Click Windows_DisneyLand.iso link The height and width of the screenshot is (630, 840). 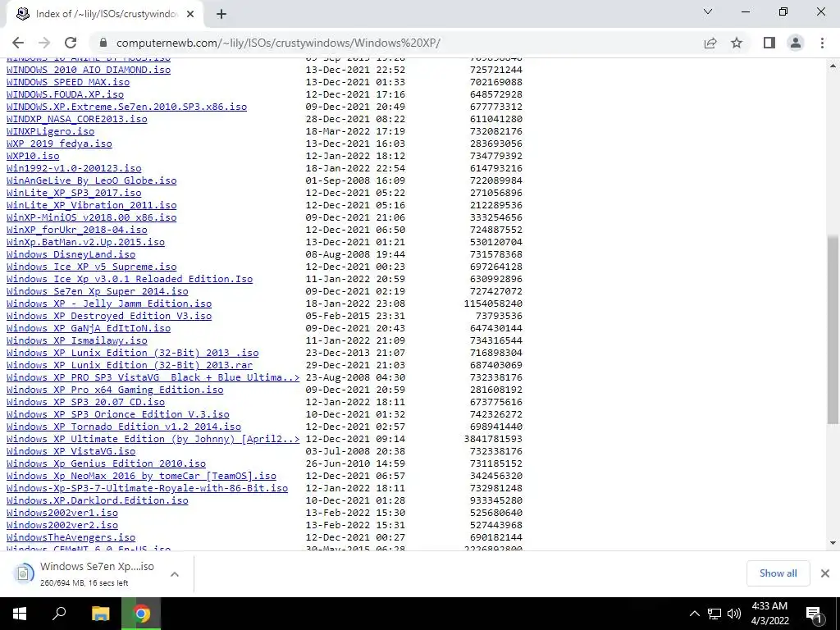71,254
